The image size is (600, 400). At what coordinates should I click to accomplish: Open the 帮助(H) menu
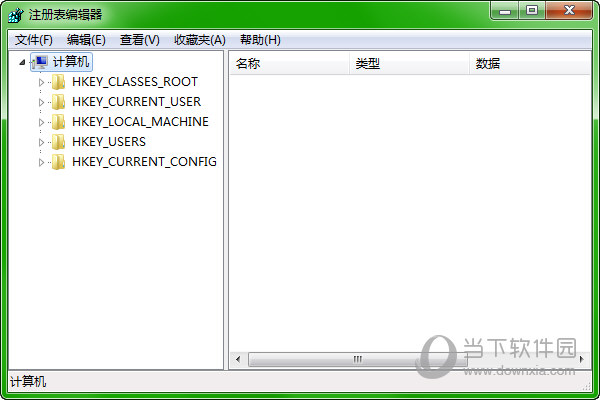[260, 40]
